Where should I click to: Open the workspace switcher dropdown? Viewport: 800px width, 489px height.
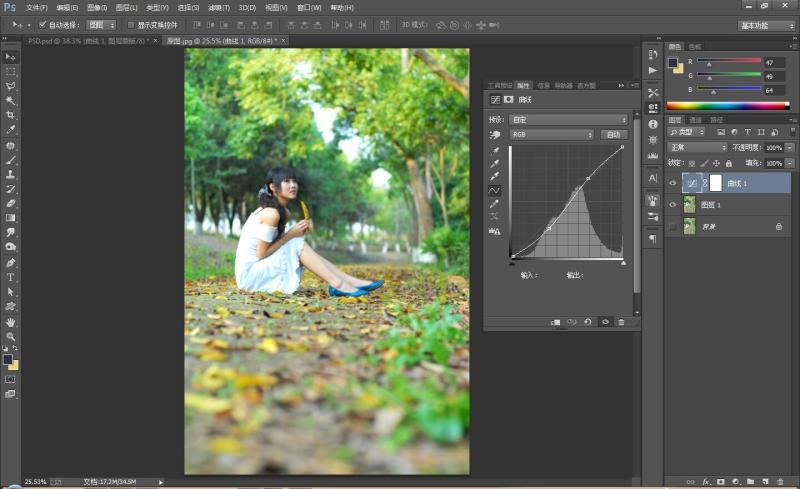(x=766, y=26)
